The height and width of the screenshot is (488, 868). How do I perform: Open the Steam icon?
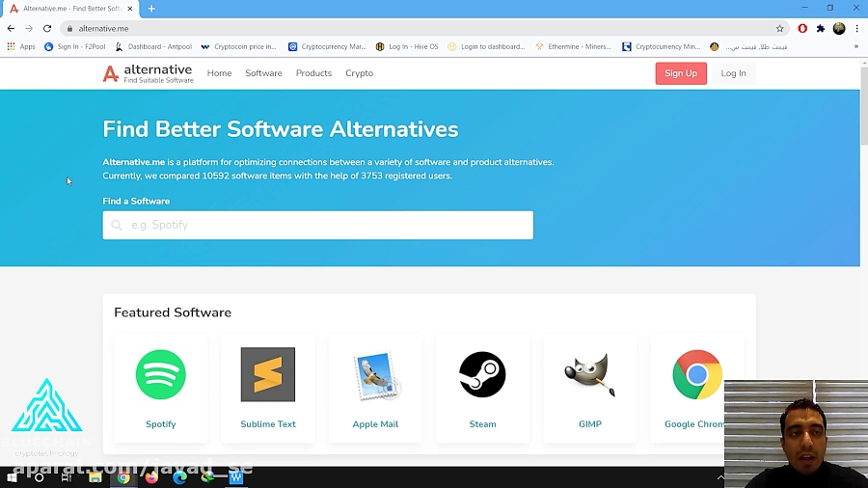coord(483,374)
